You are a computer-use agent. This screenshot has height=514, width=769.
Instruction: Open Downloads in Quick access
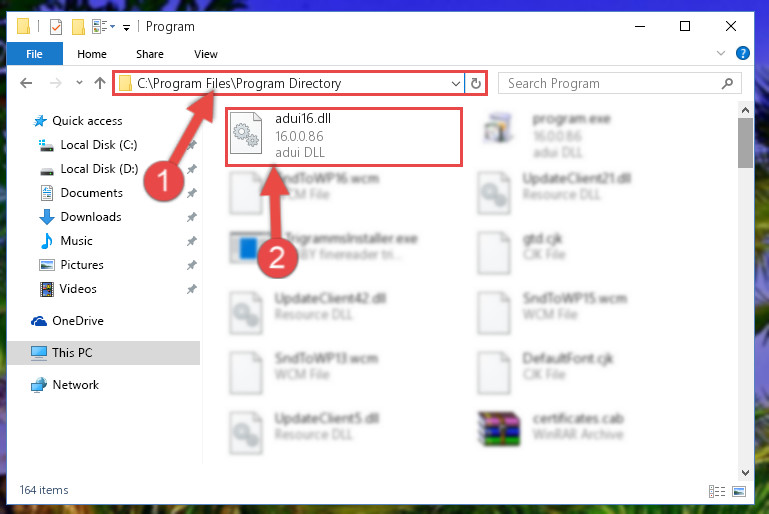pyautogui.click(x=91, y=217)
